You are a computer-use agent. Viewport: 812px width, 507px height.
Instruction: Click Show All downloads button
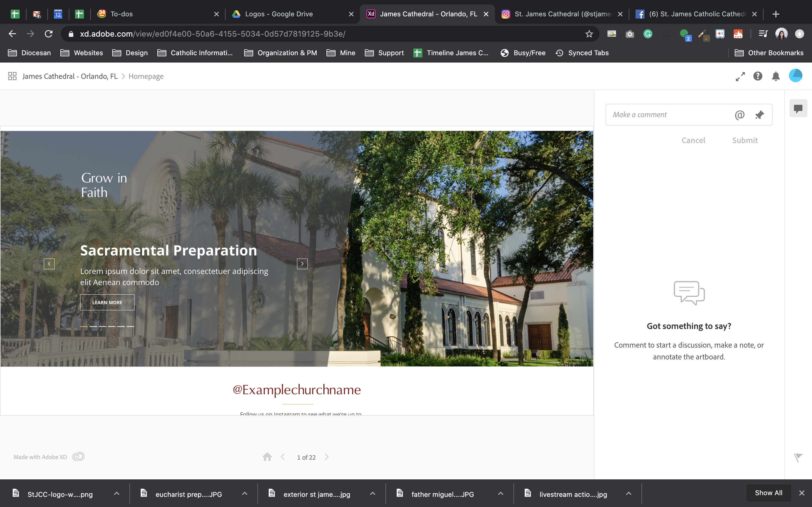tap(768, 493)
